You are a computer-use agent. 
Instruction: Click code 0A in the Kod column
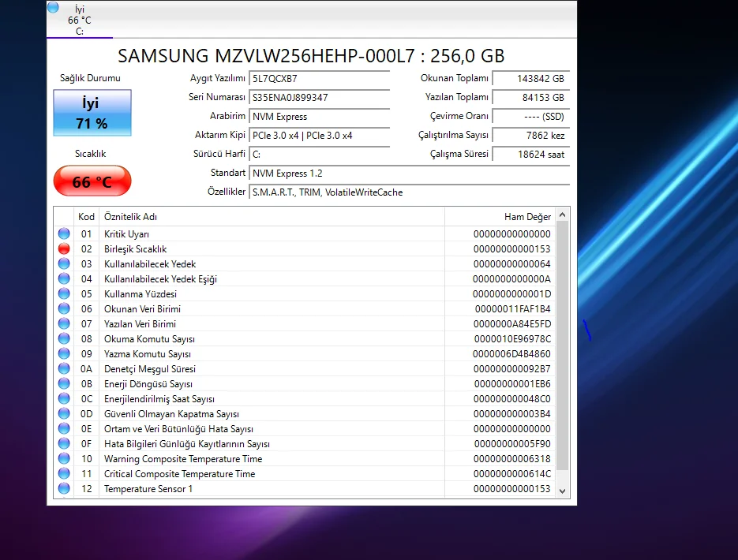click(x=86, y=368)
